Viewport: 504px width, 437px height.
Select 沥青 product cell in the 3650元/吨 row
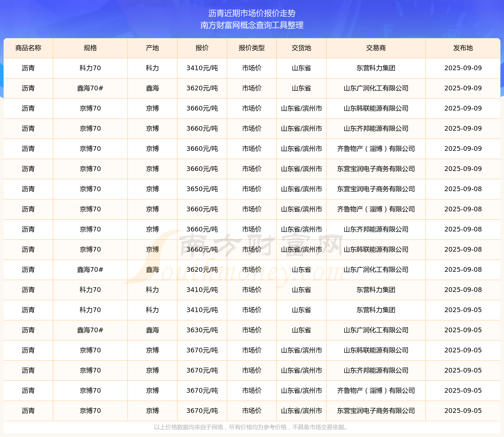tap(28, 189)
